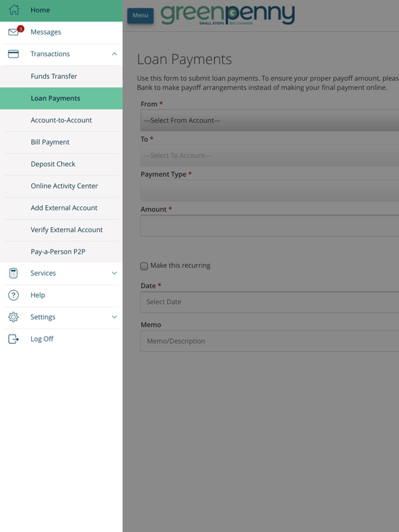
Task: Click the unread messages badge showing 3
Action: [21, 29]
